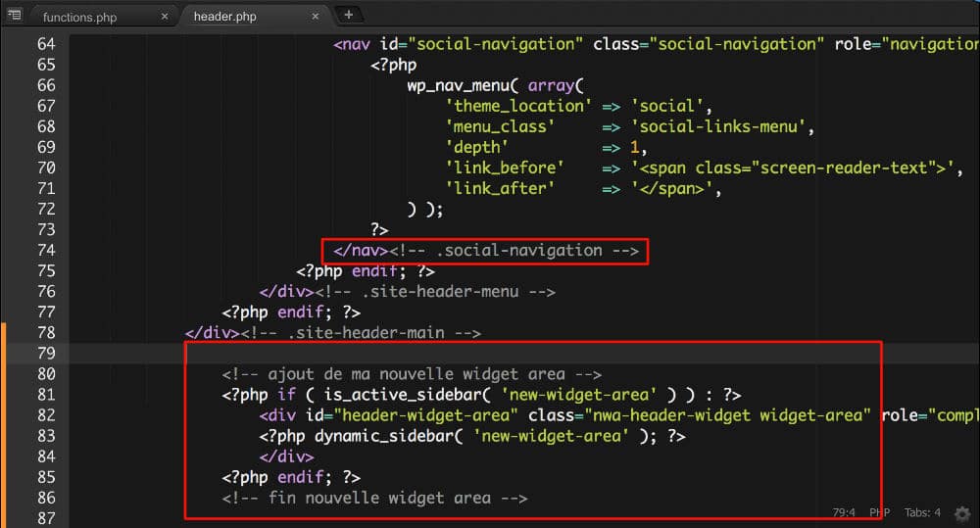Click 'endif' on line 77

tap(301, 312)
